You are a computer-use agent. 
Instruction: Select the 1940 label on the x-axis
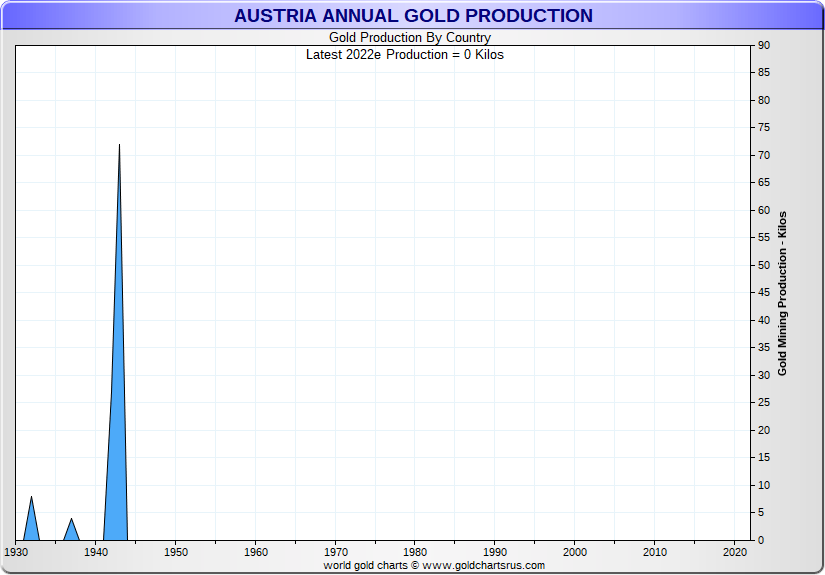pyautogui.click(x=96, y=552)
